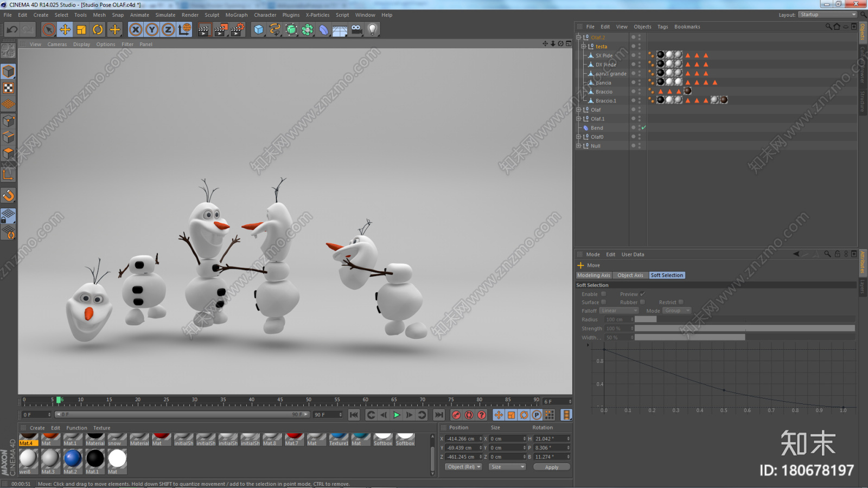The image size is (868, 488).
Task: Open the MoGraph menu
Action: (237, 15)
